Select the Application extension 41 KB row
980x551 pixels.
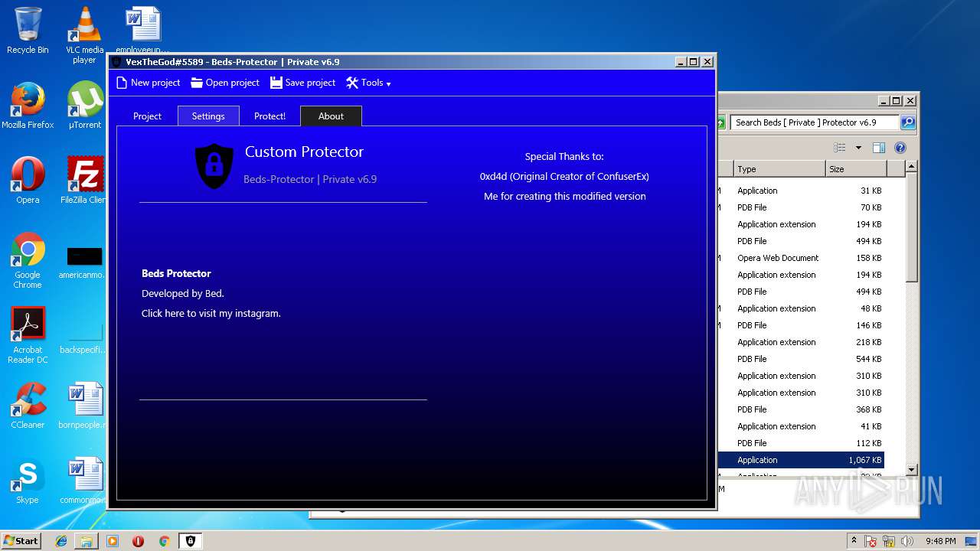(x=801, y=426)
